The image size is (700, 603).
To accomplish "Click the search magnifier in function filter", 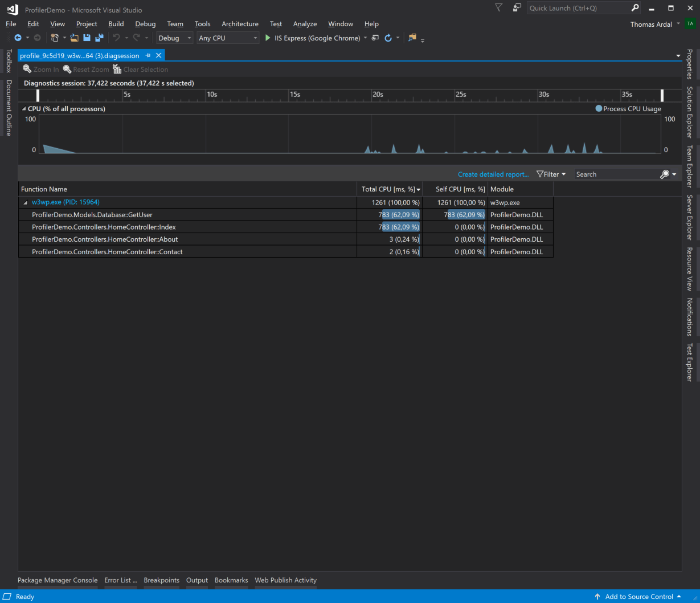I will [664, 174].
